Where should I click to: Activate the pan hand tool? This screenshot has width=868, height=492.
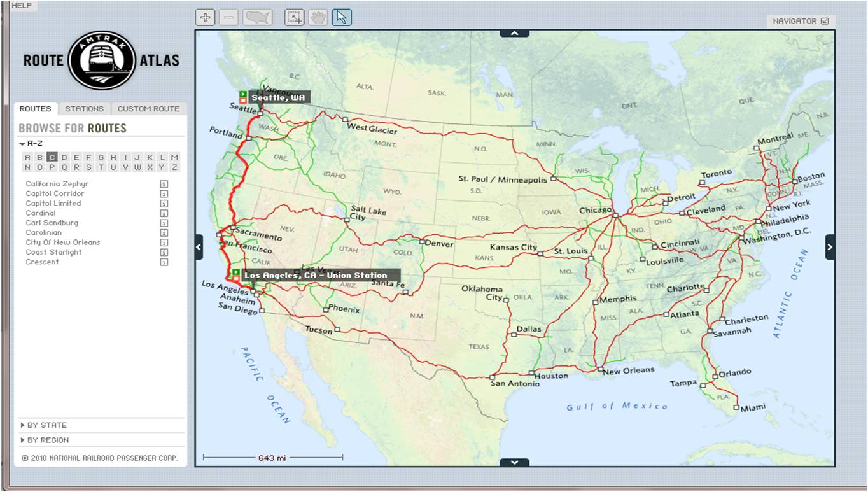pyautogui.click(x=318, y=18)
